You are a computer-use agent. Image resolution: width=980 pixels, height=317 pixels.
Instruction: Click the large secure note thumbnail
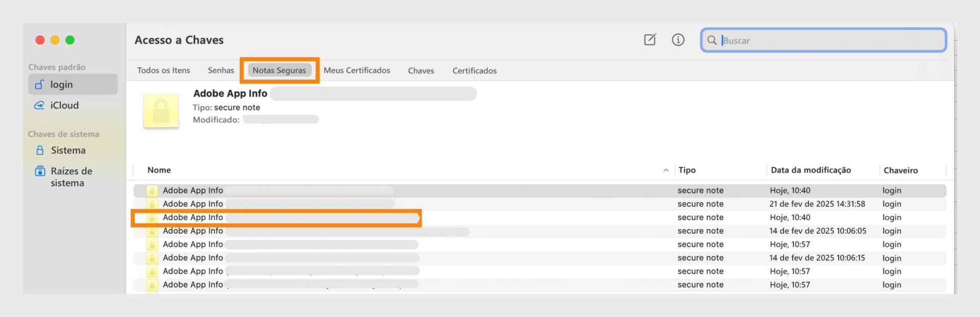[161, 110]
